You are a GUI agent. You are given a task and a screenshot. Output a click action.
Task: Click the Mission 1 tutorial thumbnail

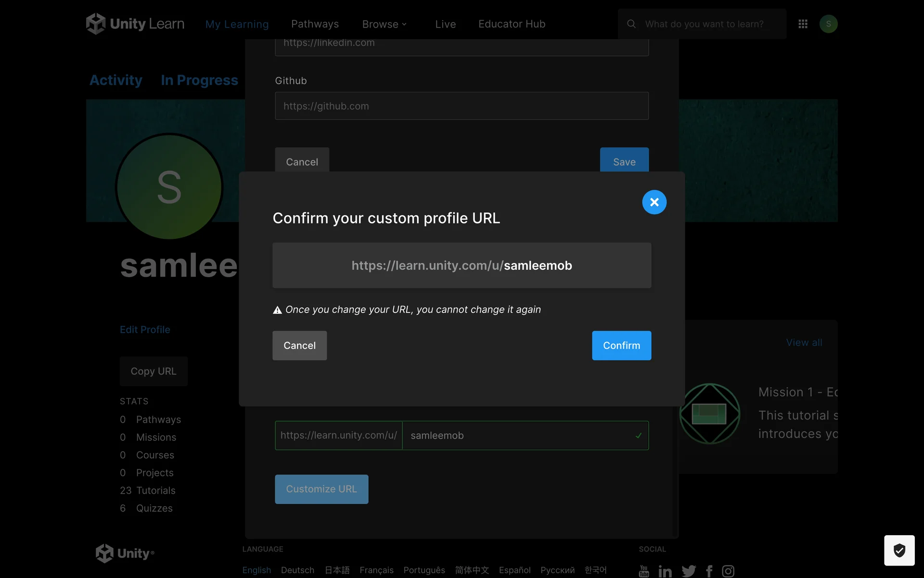click(x=709, y=413)
